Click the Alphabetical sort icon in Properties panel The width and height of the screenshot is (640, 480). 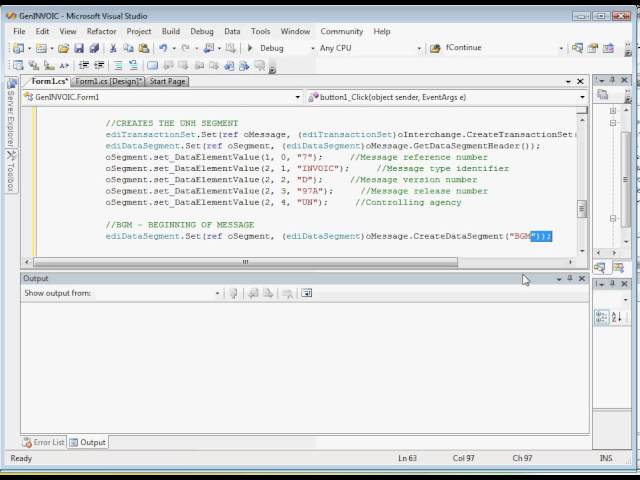[616, 317]
